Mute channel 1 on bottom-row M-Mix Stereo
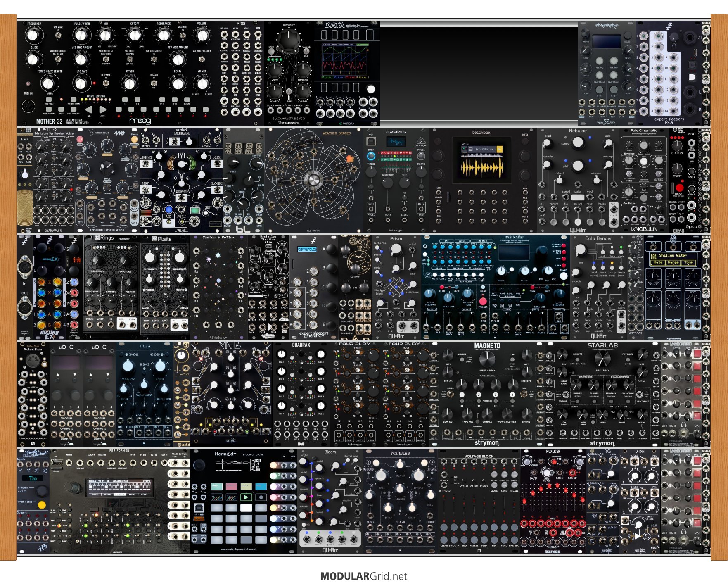 click(697, 460)
